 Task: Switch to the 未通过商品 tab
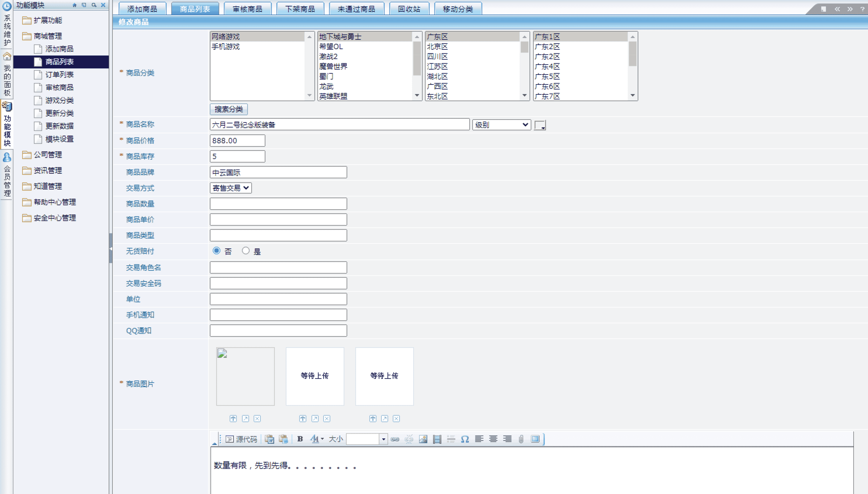click(357, 9)
